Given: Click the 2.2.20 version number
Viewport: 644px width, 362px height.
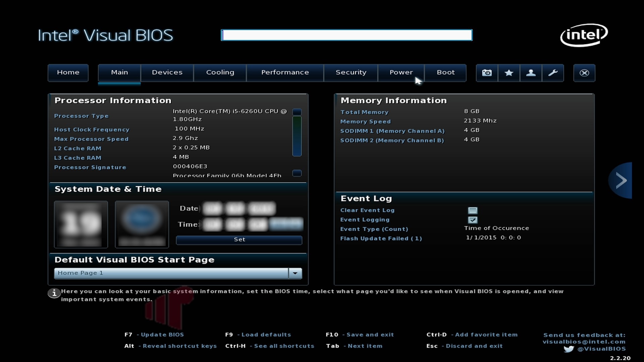Looking at the screenshot, I should pos(620,358).
